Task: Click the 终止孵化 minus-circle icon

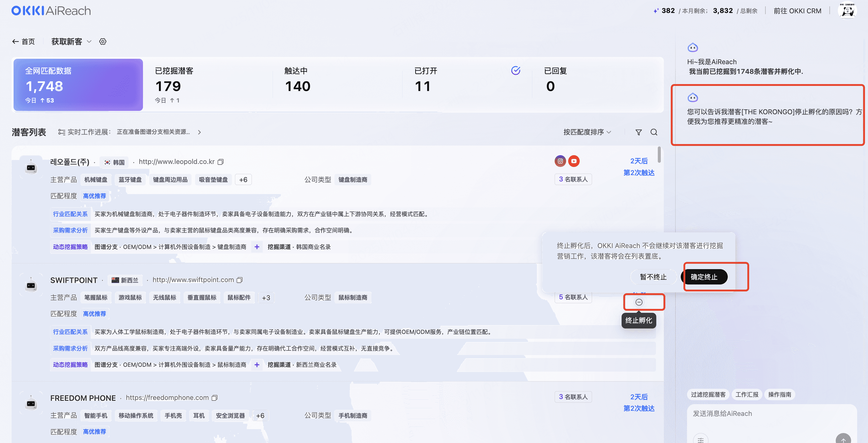Action: point(638,302)
